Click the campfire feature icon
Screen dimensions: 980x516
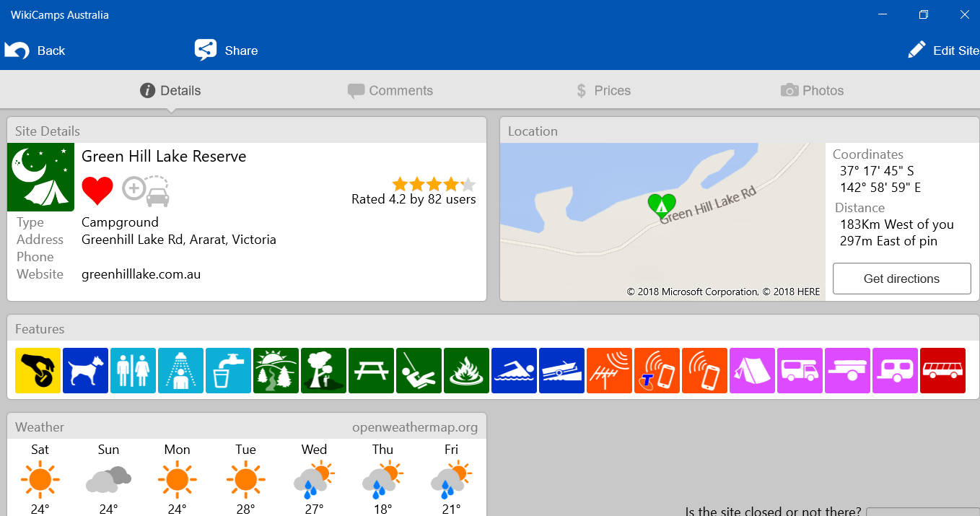(466, 370)
